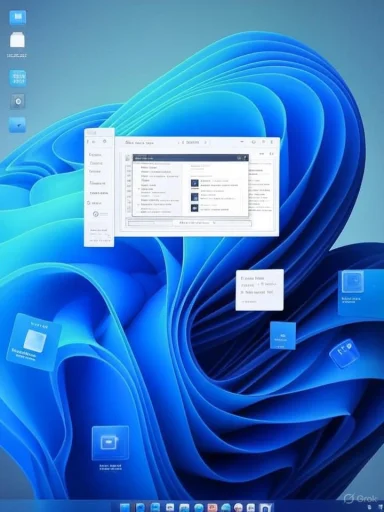Open the blue desktop icon with checkmark
This screenshot has height=512, width=384.
tap(17, 125)
